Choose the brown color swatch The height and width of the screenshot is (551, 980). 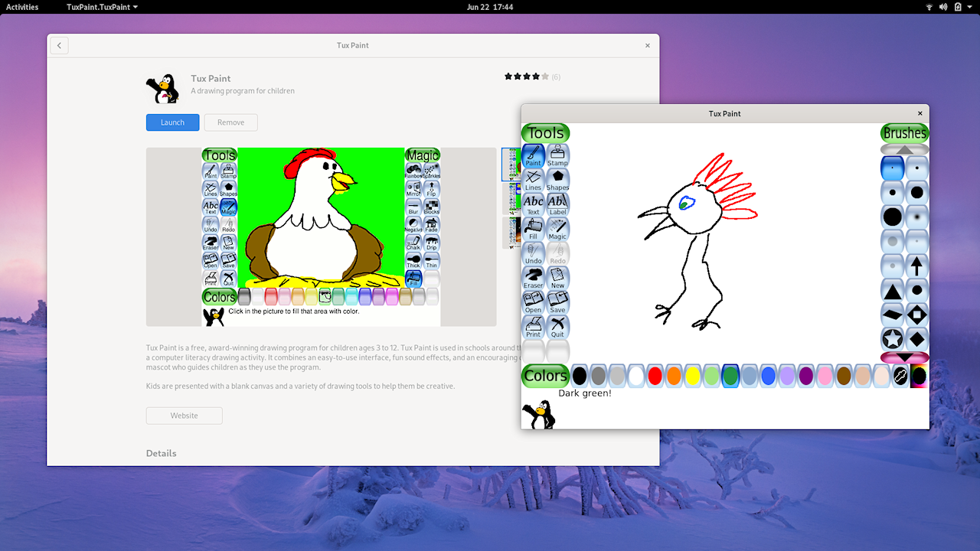[x=844, y=376]
